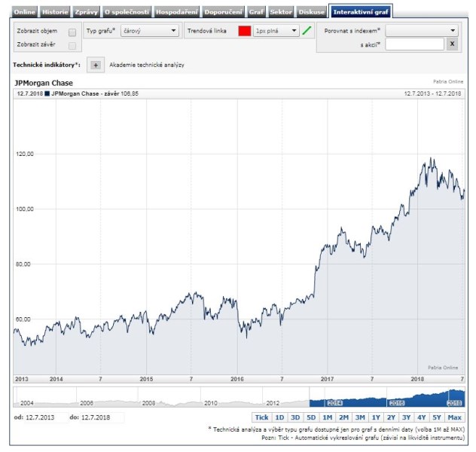This screenshot has height=452, width=476.
Task: Open the Porovnat s indexem dropdown
Action: (421, 31)
